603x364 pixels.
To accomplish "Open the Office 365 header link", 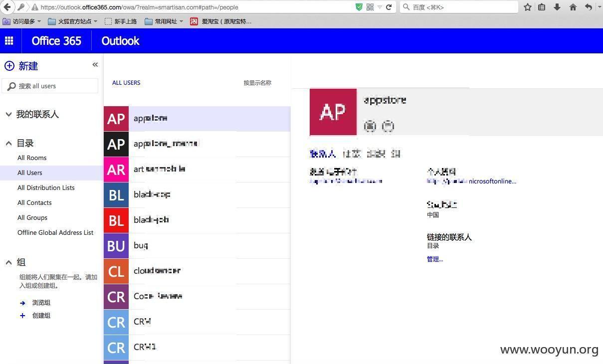I will [56, 41].
